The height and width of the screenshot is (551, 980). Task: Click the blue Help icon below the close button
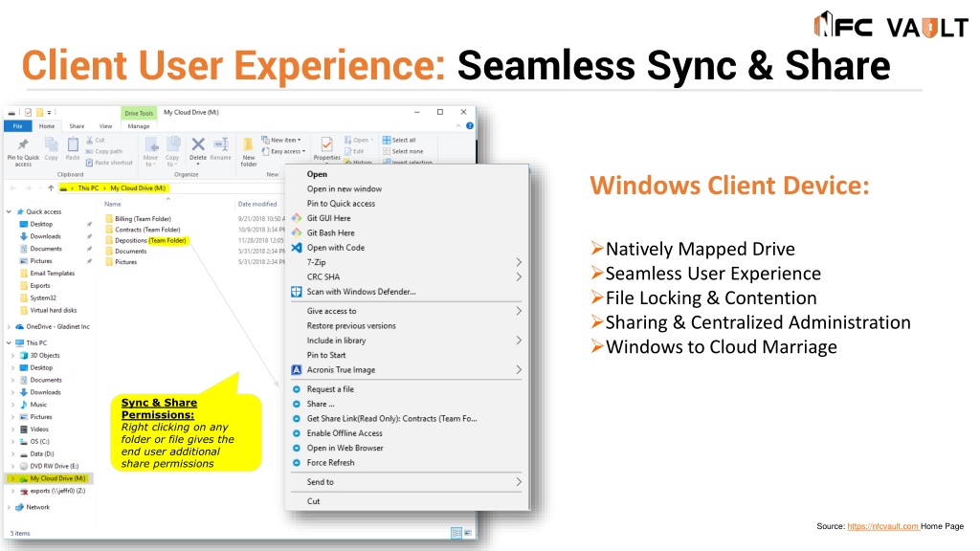pyautogui.click(x=470, y=125)
